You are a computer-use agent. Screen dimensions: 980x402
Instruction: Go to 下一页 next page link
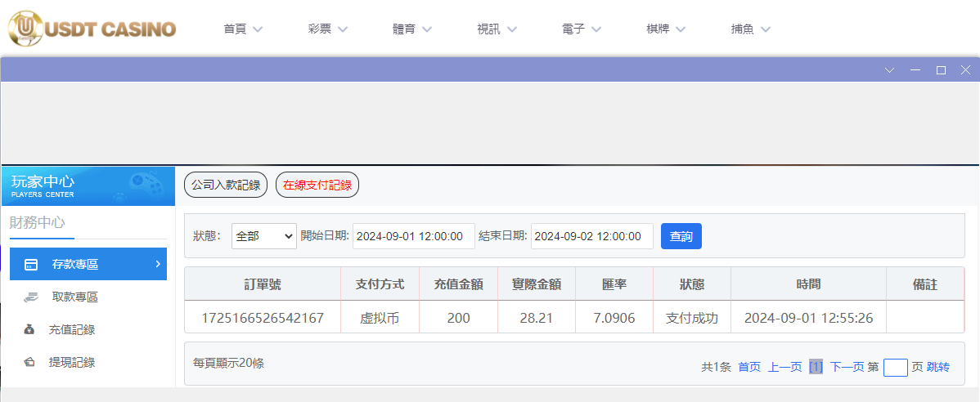coord(847,368)
